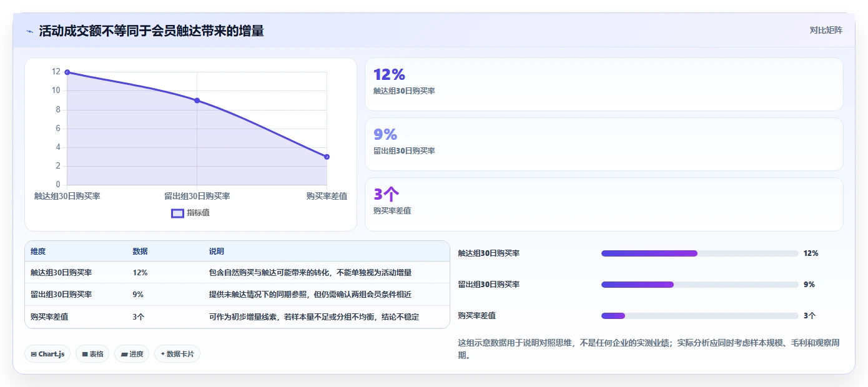868x387 pixels.
Task: Select the 3个 data card
Action: [x=604, y=204]
